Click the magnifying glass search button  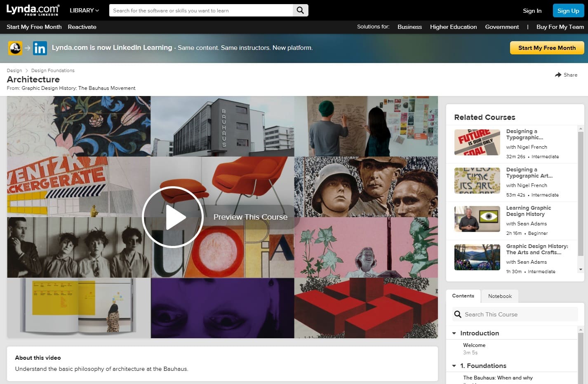tap(301, 10)
